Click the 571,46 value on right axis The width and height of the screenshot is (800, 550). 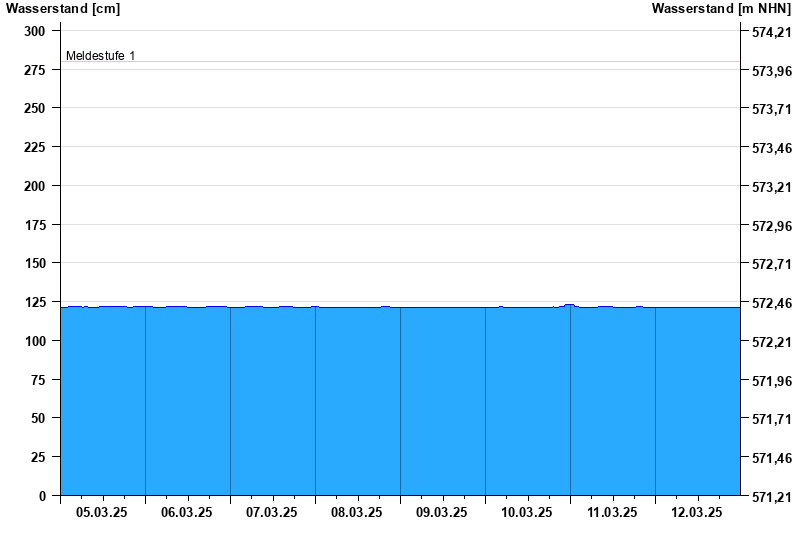772,458
